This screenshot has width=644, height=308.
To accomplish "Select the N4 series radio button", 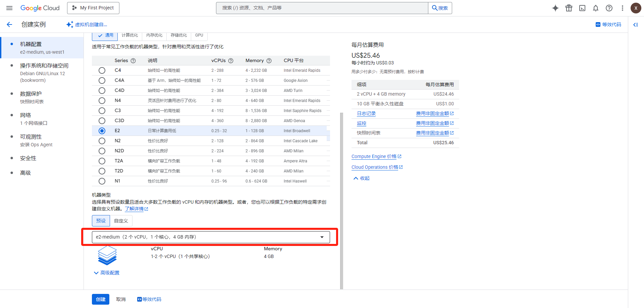I will tap(102, 101).
